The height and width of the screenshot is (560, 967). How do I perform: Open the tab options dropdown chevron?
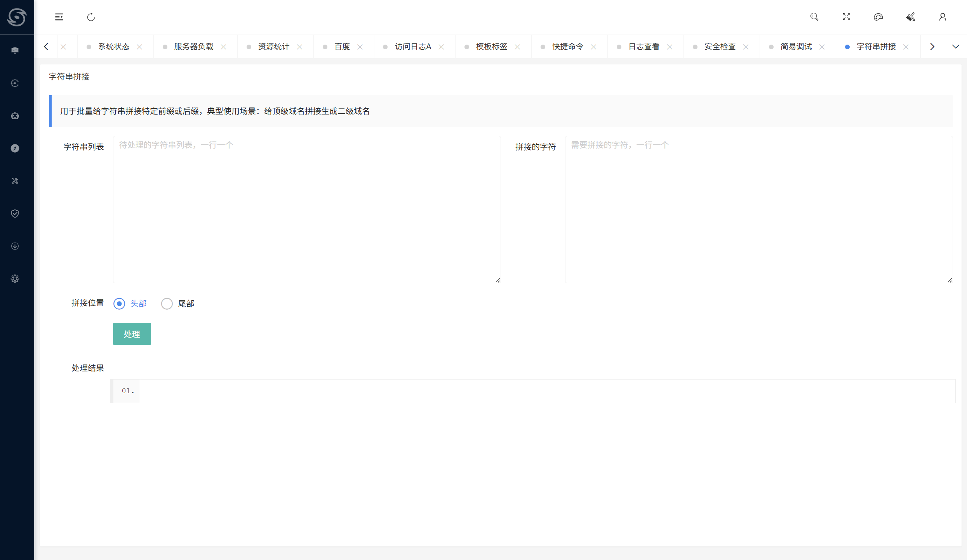pyautogui.click(x=956, y=47)
